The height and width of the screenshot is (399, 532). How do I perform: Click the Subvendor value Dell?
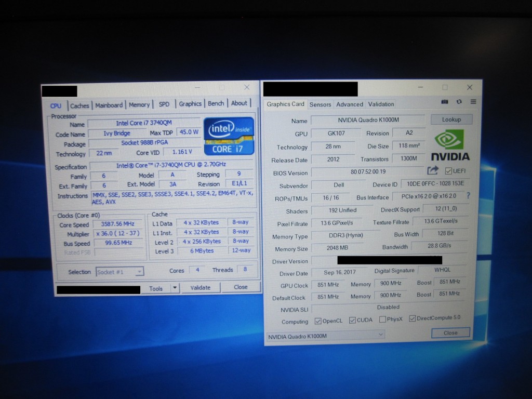coord(339,185)
